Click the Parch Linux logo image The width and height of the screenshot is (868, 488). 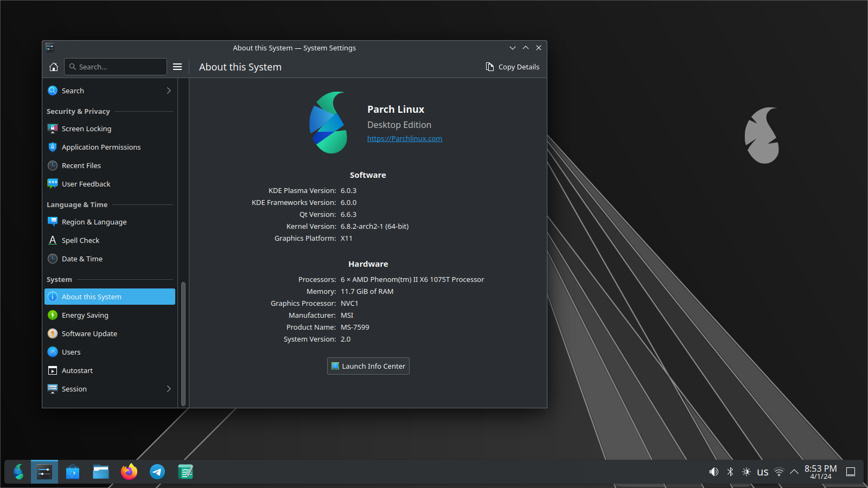328,123
